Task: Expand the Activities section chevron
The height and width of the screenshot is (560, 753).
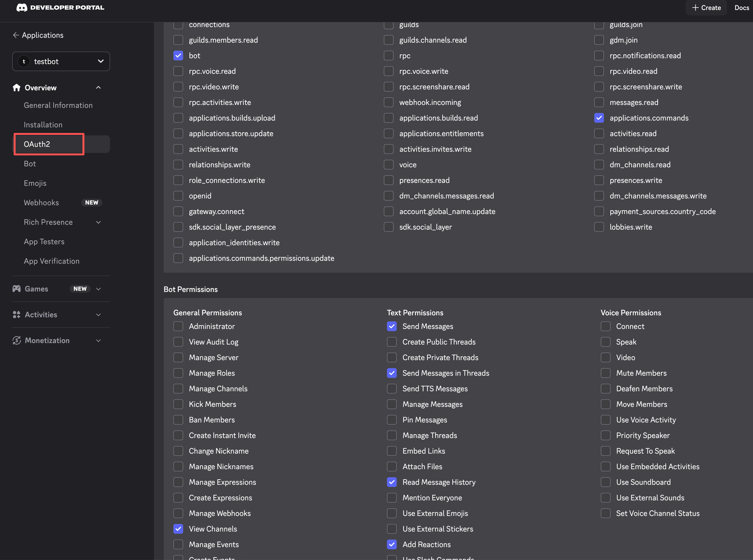Action: (x=98, y=315)
